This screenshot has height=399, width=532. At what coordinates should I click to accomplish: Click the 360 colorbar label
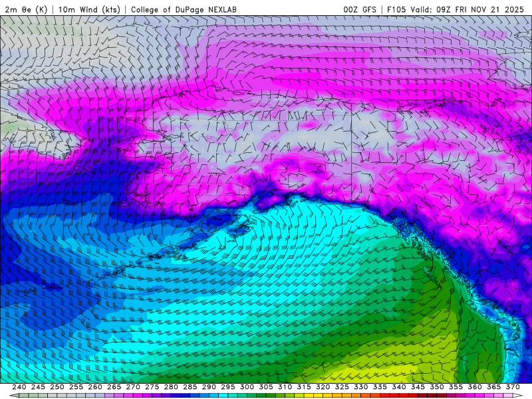(x=475, y=387)
